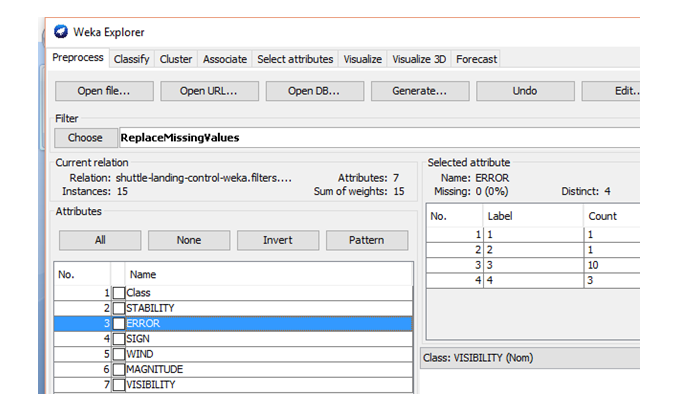The image size is (696, 400).
Task: Open the Forecast tab
Action: click(476, 59)
